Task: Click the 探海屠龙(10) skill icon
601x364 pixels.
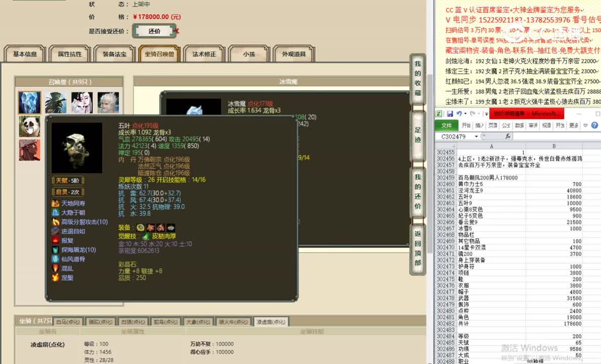Action: 55,249
